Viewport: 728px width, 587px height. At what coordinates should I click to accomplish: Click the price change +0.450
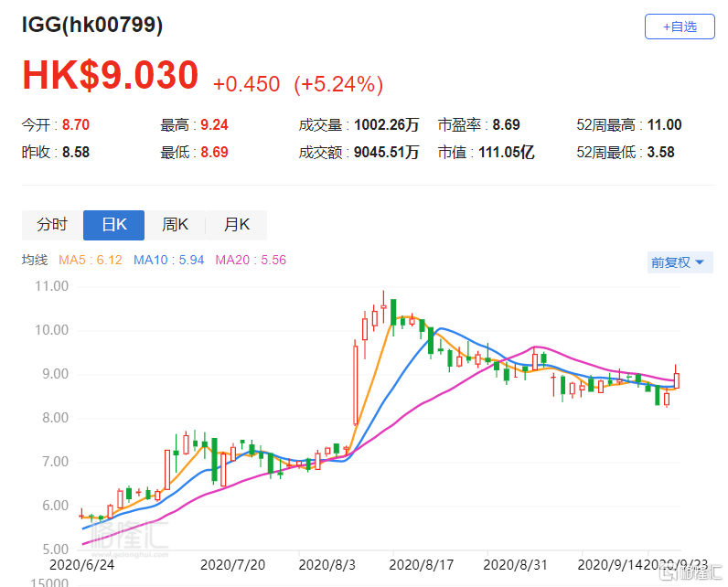click(x=246, y=84)
